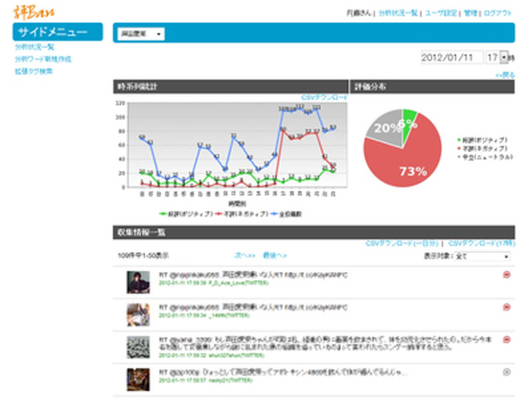Click the gray neutral icon on fourth tweet

point(507,372)
